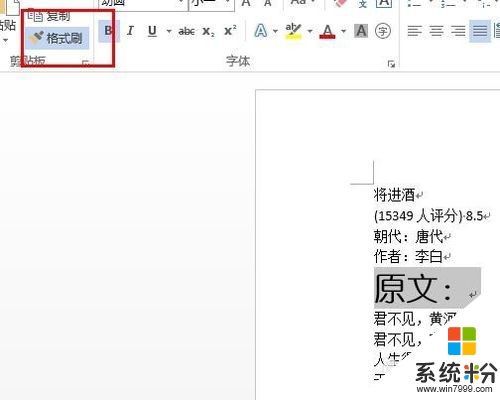500x400 pixels.
Task: Toggle Bold formatting
Action: 108,31
